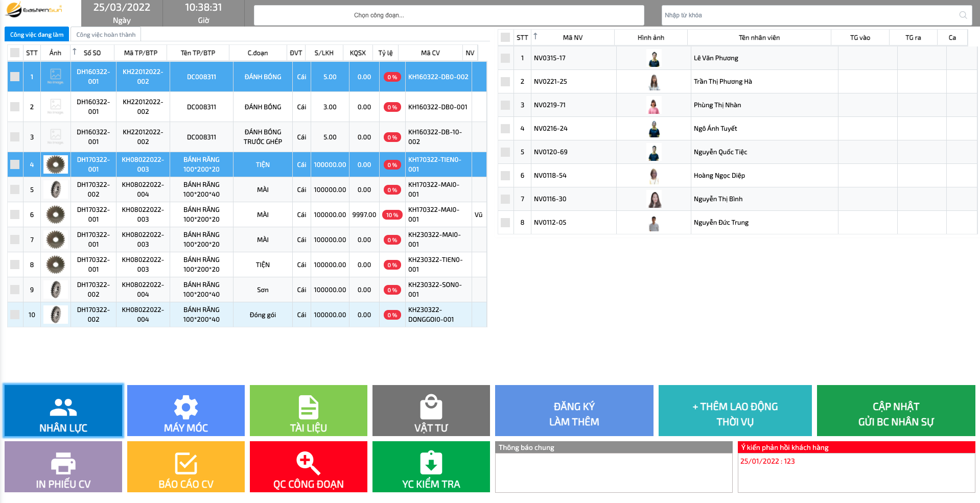This screenshot has height=503, width=980.
Task: Open QC CÔNG ĐOẠN magnifier tile
Action: point(308,467)
